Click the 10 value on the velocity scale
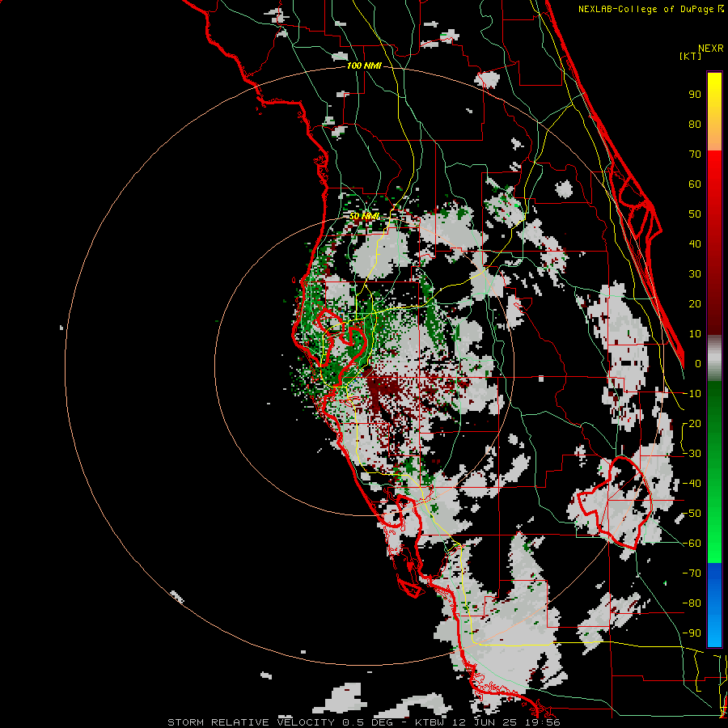The image size is (728, 728). 695,334
